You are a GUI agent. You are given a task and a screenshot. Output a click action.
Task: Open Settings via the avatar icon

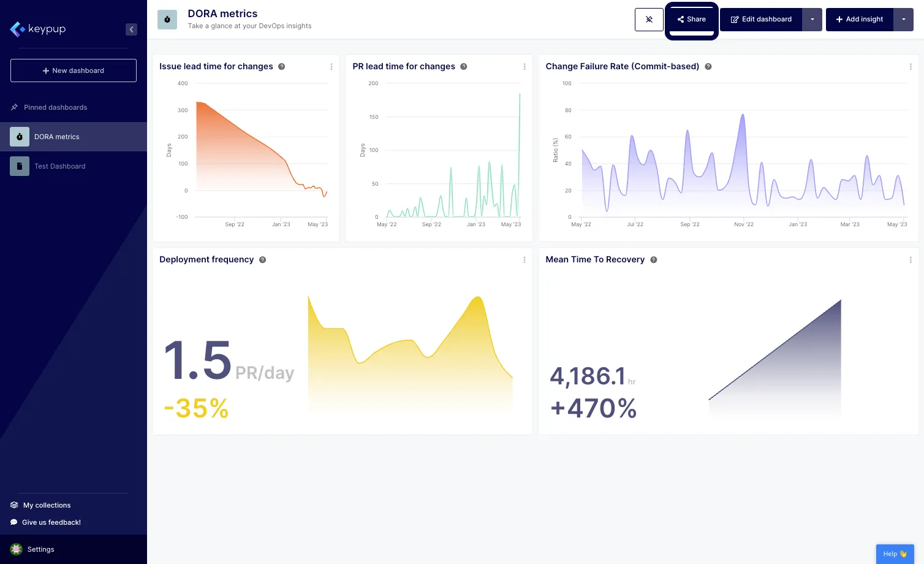click(x=17, y=549)
